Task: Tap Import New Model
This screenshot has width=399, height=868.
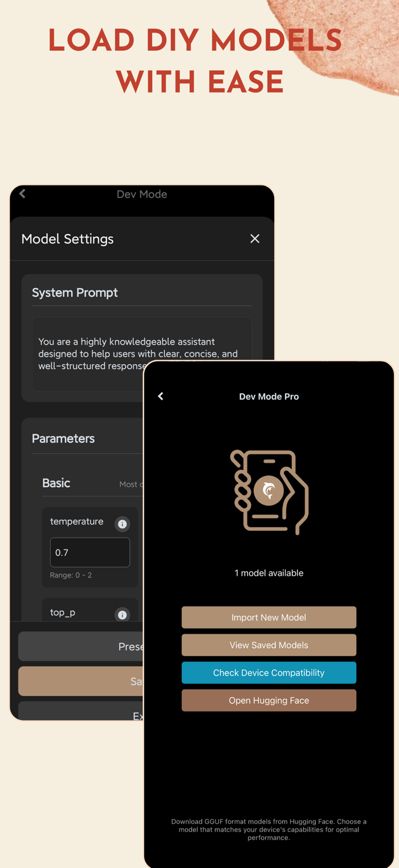Action: tap(269, 617)
